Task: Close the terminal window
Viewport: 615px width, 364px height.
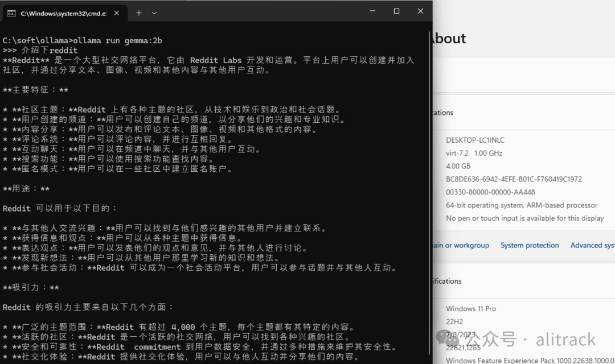Action: [x=420, y=11]
